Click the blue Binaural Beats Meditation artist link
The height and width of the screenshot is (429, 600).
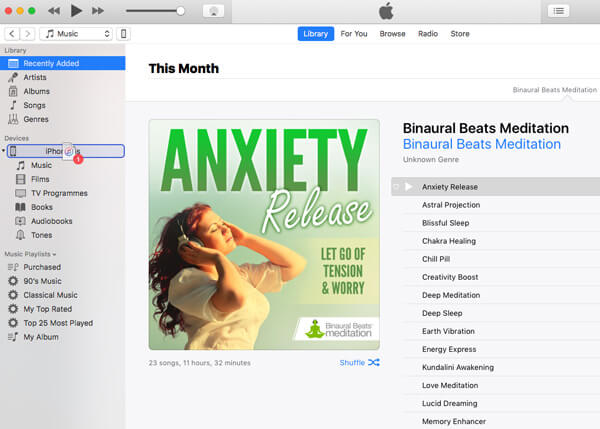[482, 144]
